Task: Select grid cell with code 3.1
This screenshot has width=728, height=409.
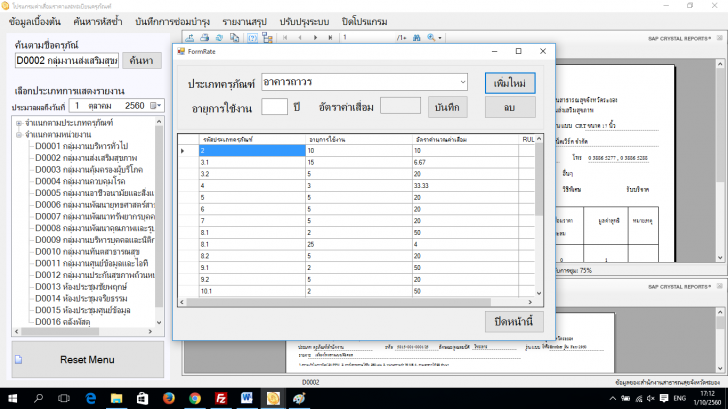Action: pyautogui.click(x=252, y=162)
